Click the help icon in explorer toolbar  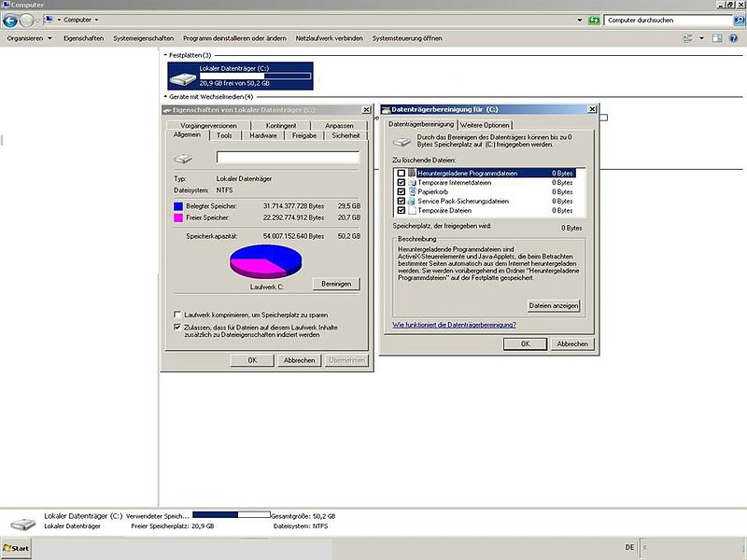point(734,38)
